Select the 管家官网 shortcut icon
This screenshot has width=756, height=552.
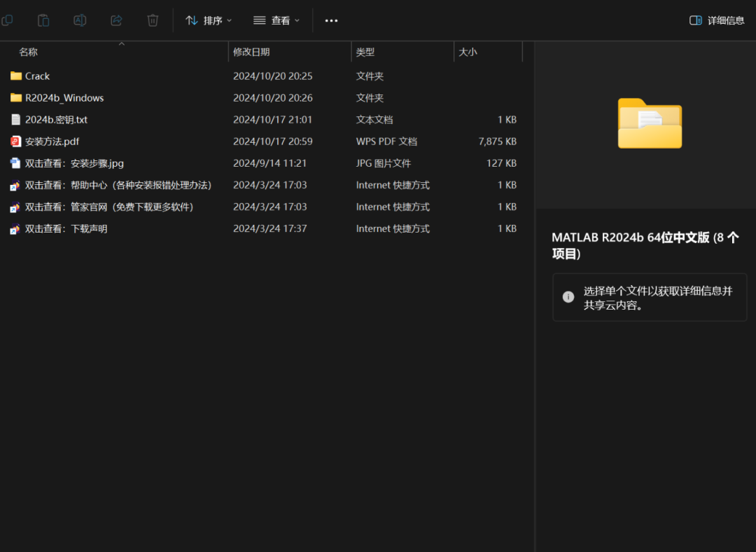(15, 207)
